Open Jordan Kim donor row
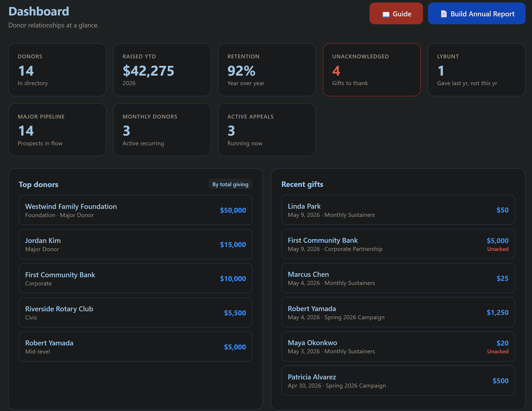Viewport: 532px width, 411px height. 135,244
